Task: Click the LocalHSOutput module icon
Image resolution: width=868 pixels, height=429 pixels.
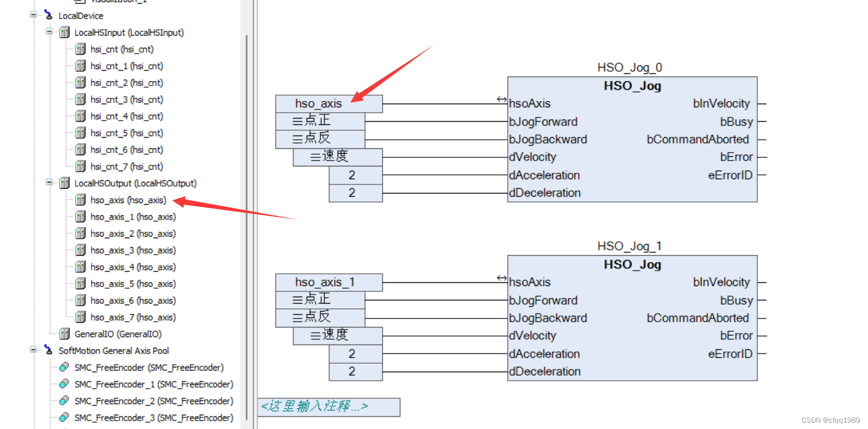Action: 64,183
